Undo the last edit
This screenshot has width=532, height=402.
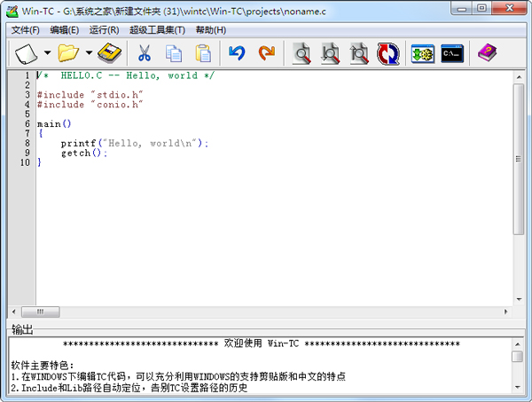tap(236, 53)
